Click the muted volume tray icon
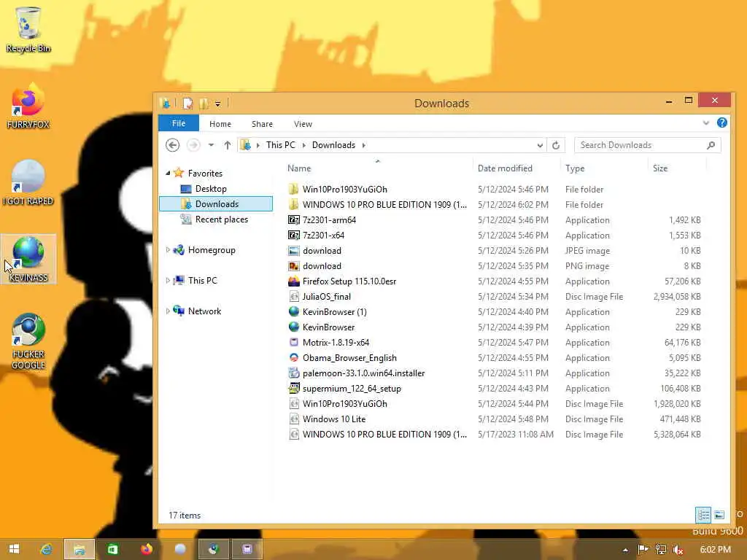Image resolution: width=747 pixels, height=560 pixels. (678, 550)
